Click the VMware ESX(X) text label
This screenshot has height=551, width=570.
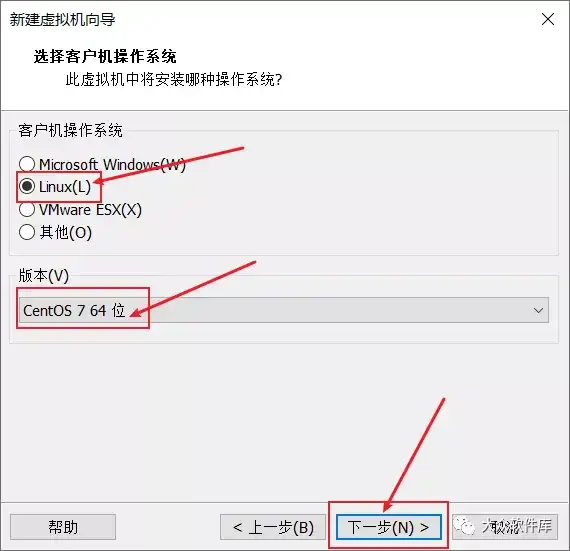tap(90, 210)
